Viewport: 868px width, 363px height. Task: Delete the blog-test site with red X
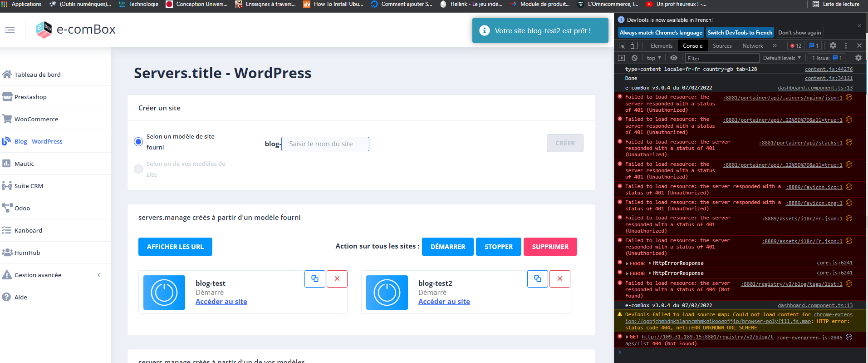tap(337, 279)
